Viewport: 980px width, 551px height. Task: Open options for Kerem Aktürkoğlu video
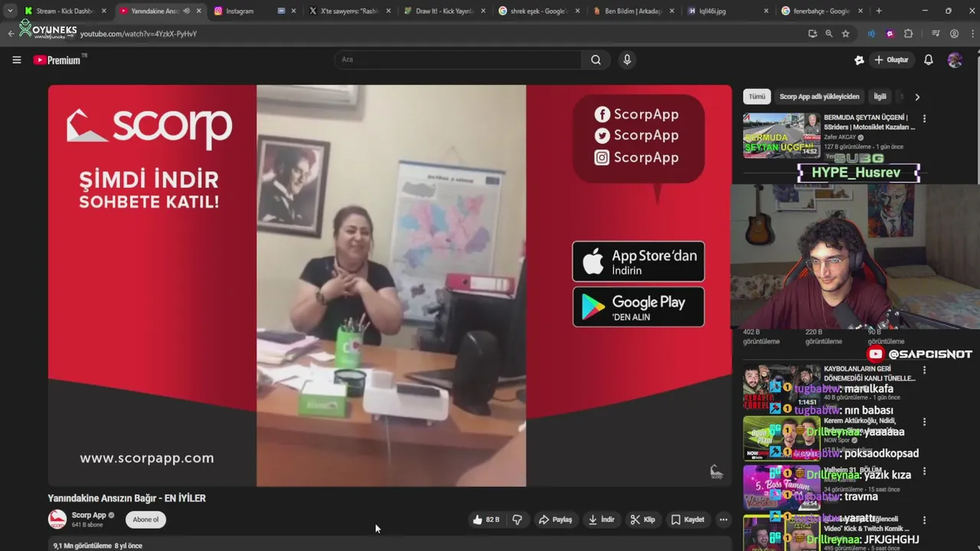[x=924, y=422]
